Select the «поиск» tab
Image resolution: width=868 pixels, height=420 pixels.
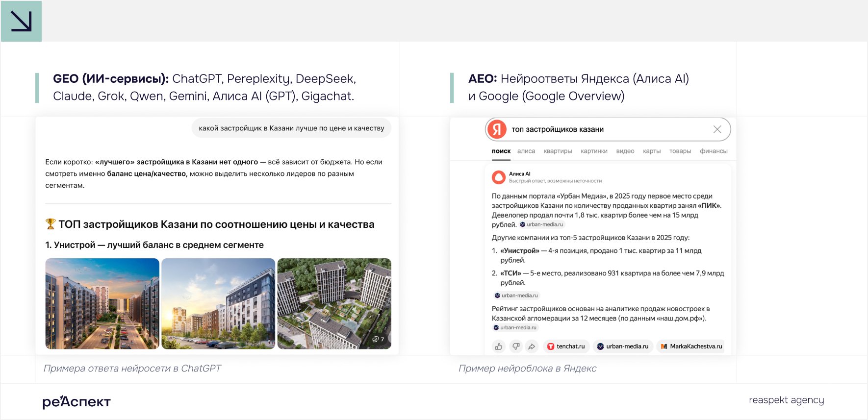pos(501,151)
